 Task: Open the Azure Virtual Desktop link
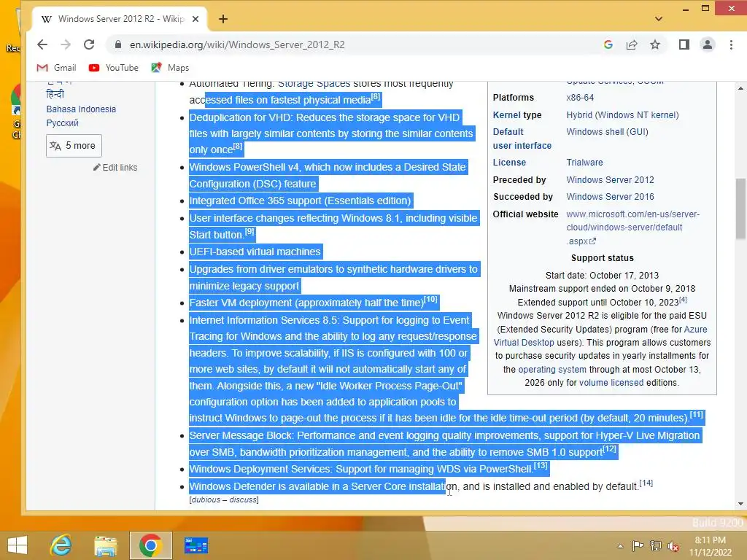600,336
